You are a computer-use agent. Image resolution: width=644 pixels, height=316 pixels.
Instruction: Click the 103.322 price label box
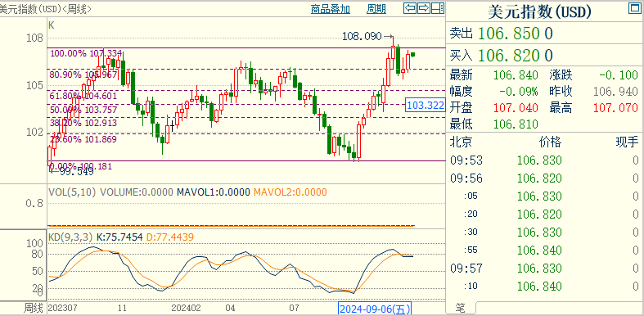click(x=426, y=105)
